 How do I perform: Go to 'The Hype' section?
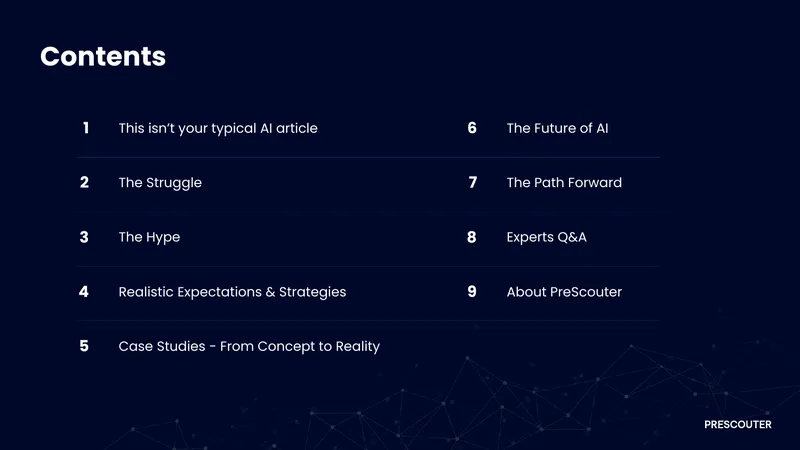coord(149,237)
